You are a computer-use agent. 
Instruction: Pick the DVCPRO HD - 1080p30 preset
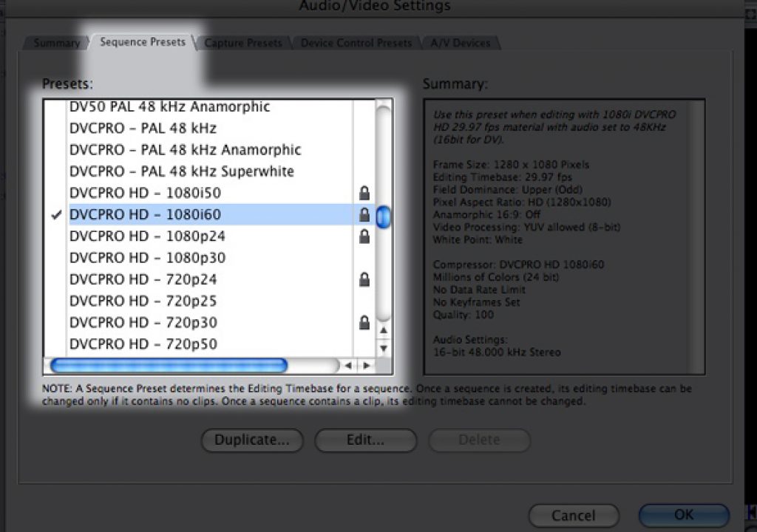[147, 257]
